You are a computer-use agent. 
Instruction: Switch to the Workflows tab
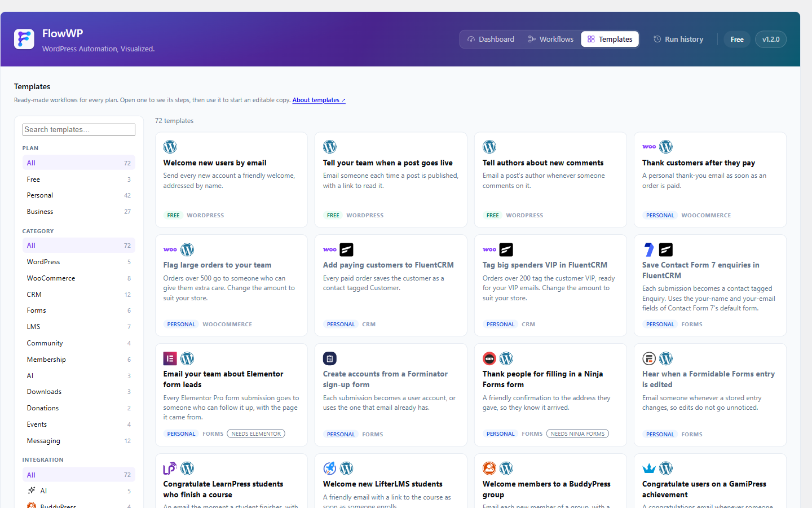click(x=551, y=39)
